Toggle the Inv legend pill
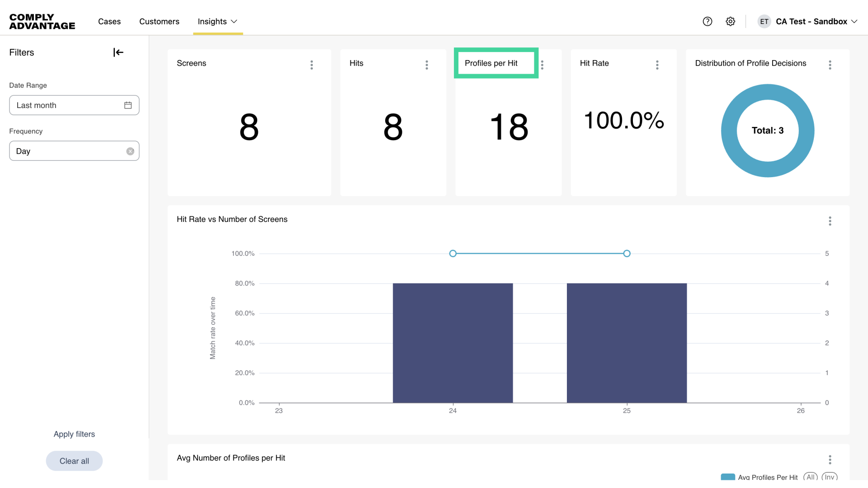This screenshot has height=488, width=868. [x=830, y=477]
